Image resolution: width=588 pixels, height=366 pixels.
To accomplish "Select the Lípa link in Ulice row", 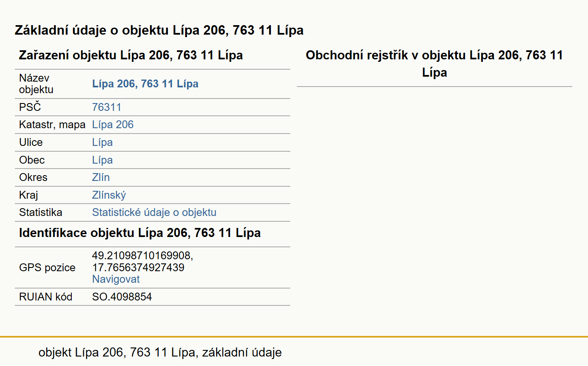I will click(x=102, y=142).
